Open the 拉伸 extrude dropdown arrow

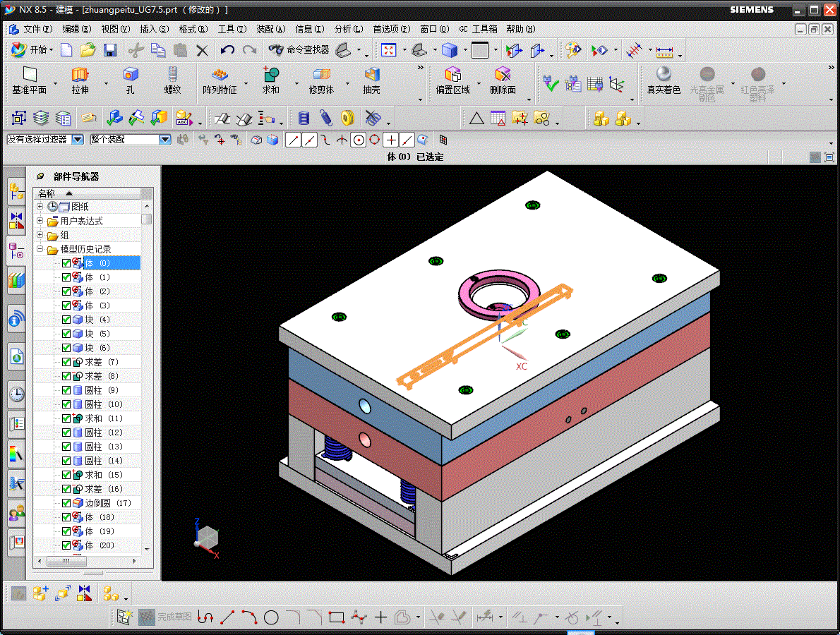pos(106,83)
